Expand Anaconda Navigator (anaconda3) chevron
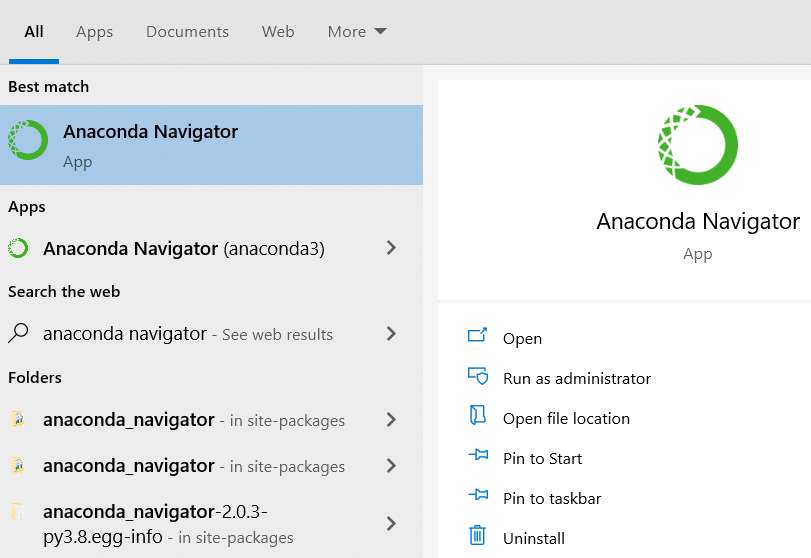Screen dimensions: 811x558 391,248
